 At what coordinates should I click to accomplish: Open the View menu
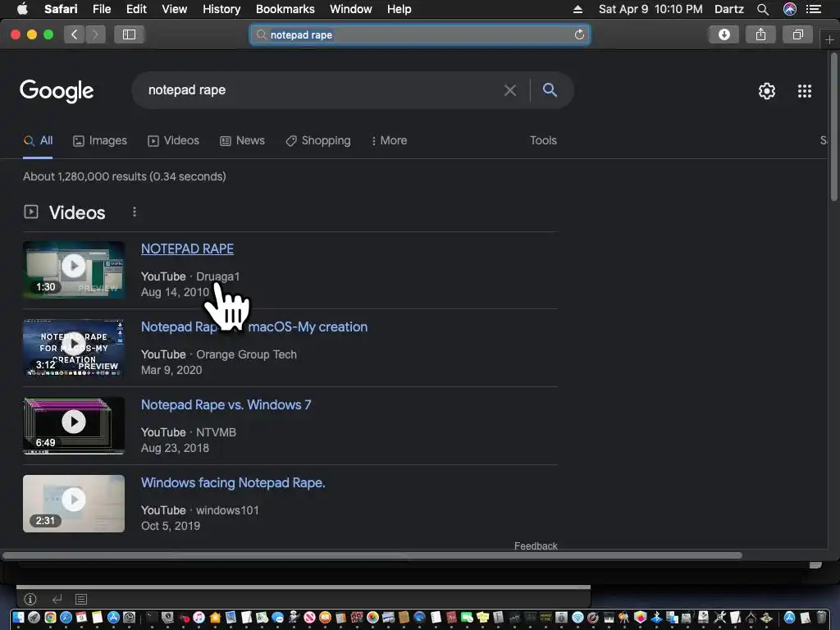pyautogui.click(x=174, y=9)
